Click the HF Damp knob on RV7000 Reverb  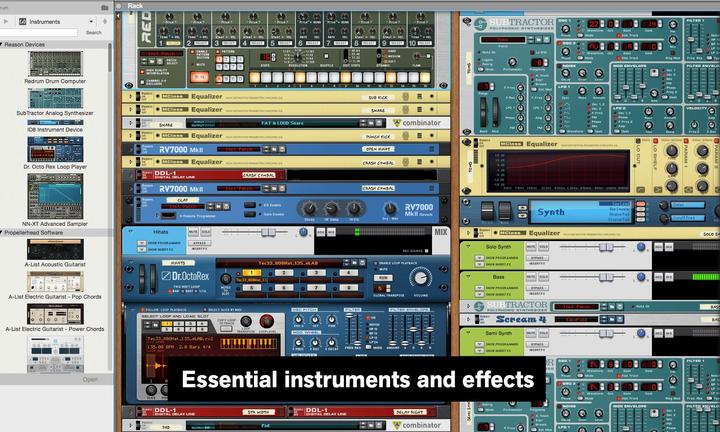tap(332, 208)
